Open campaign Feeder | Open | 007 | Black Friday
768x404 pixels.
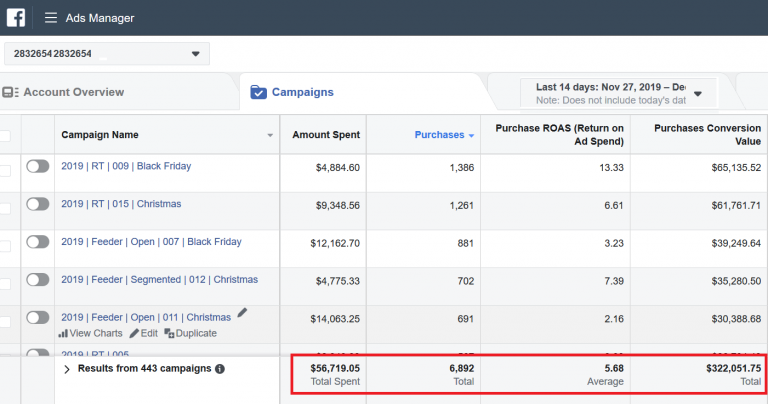click(x=151, y=241)
